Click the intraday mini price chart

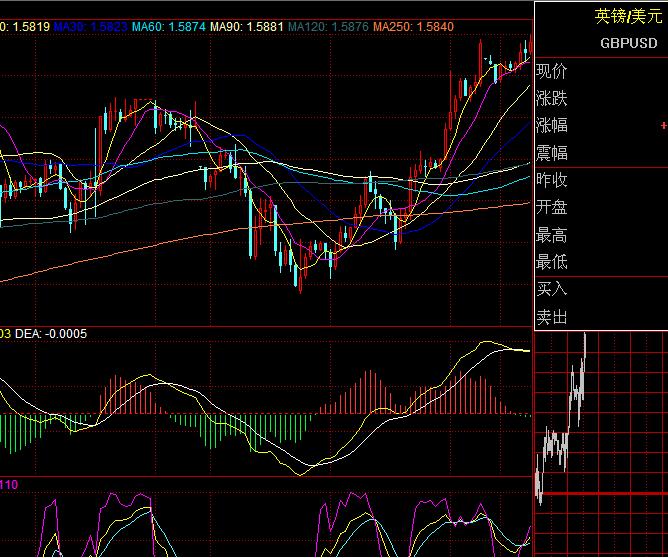(x=601, y=444)
